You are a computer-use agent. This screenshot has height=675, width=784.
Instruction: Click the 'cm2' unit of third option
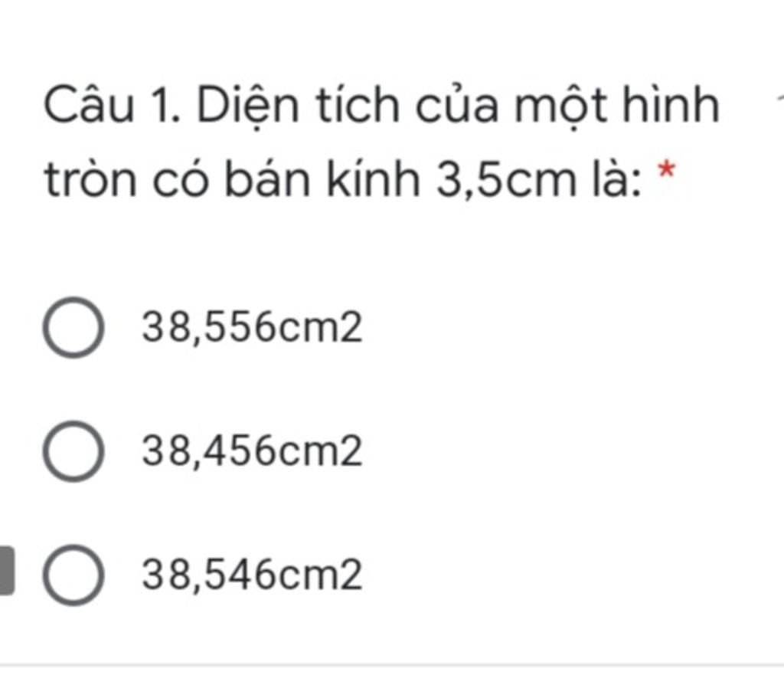tap(320, 575)
